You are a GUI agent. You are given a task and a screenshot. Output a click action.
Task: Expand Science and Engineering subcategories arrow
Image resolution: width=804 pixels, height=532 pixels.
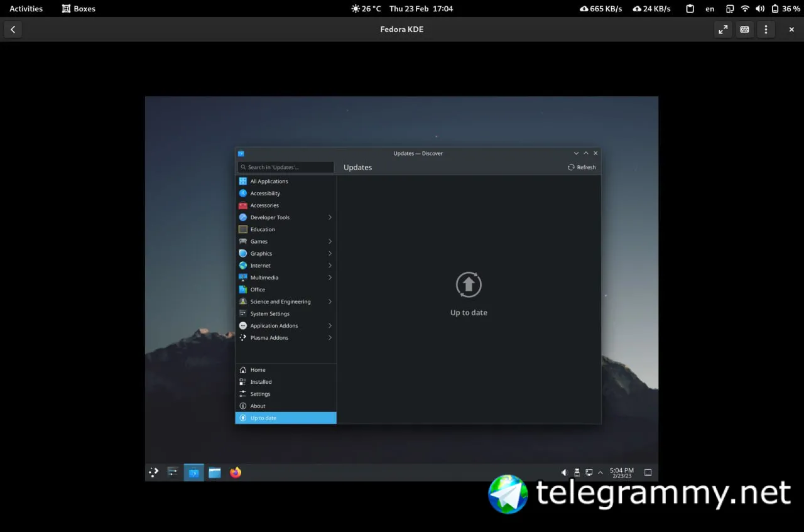pyautogui.click(x=330, y=301)
